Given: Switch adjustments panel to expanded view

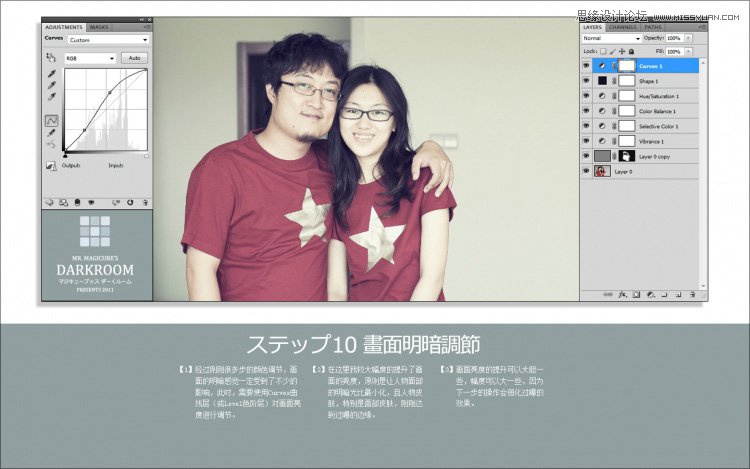Looking at the screenshot, I should 63,203.
